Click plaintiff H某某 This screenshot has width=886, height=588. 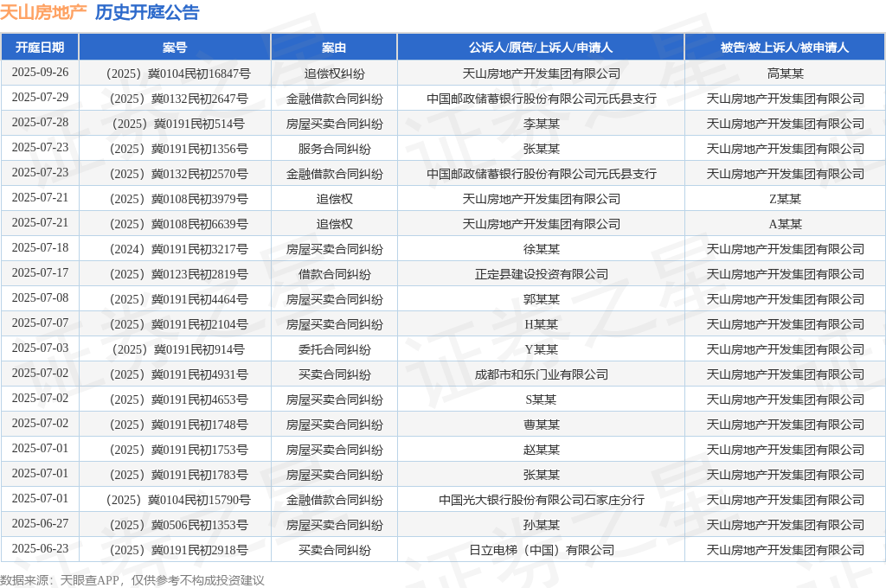coord(542,324)
